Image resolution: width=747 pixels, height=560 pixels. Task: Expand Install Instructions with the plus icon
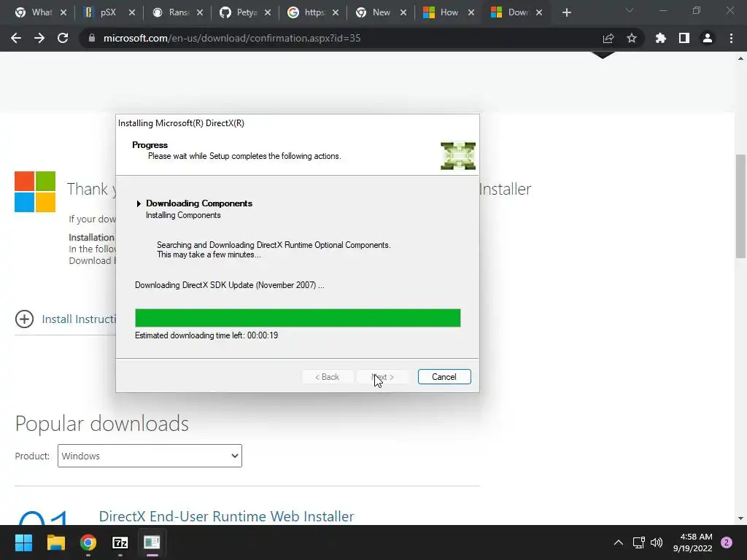click(24, 319)
